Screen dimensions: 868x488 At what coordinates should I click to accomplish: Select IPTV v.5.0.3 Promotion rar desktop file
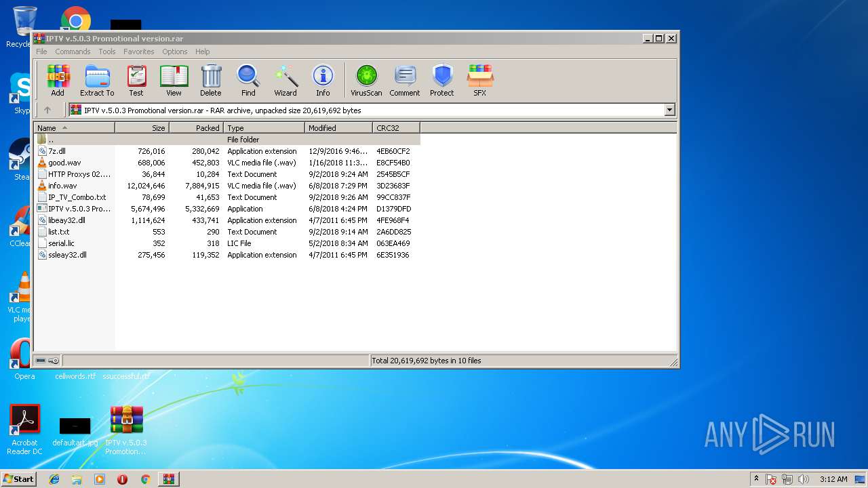point(126,430)
